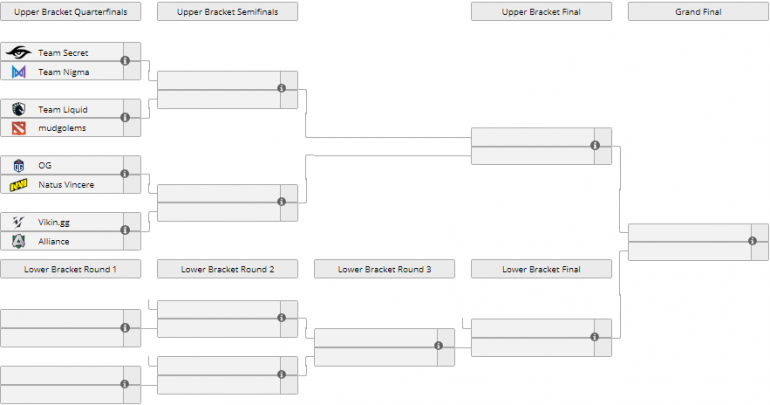Show Grand Final match info popup

click(x=752, y=241)
